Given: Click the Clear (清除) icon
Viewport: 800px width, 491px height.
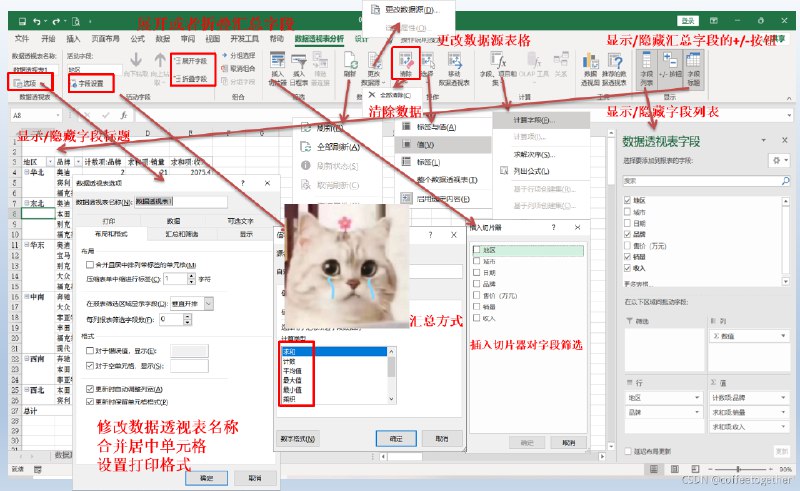Looking at the screenshot, I should coord(406,61).
